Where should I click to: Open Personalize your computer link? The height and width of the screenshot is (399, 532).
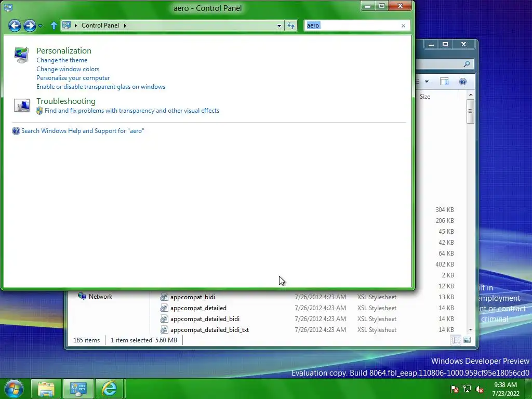73,78
